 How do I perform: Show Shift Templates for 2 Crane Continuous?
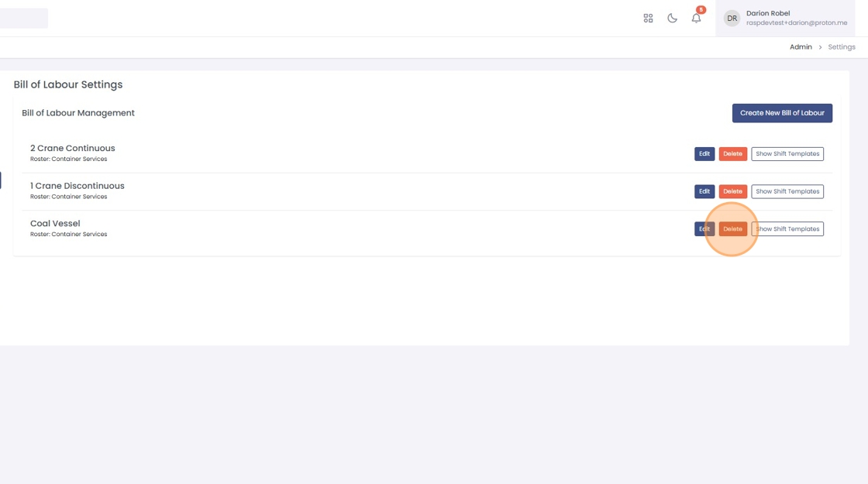click(x=787, y=154)
